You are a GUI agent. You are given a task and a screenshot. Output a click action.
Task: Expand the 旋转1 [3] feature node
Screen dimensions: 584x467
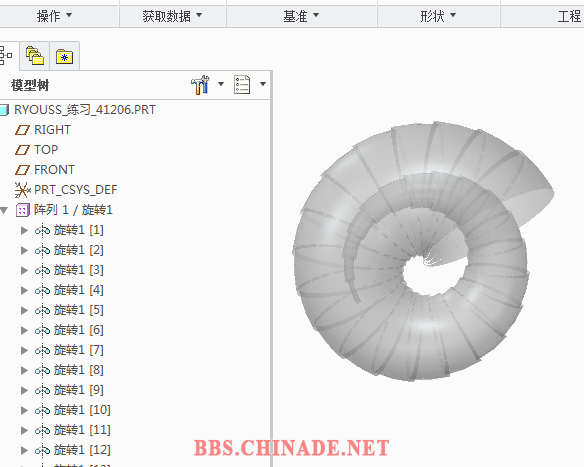pyautogui.click(x=24, y=270)
